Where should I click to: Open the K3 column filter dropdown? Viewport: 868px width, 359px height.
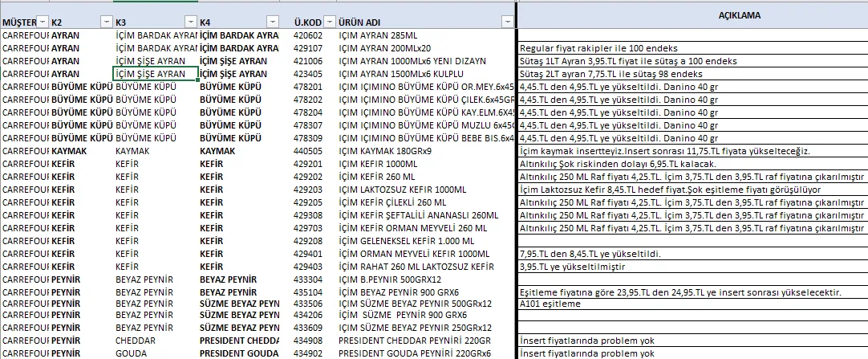coord(191,22)
